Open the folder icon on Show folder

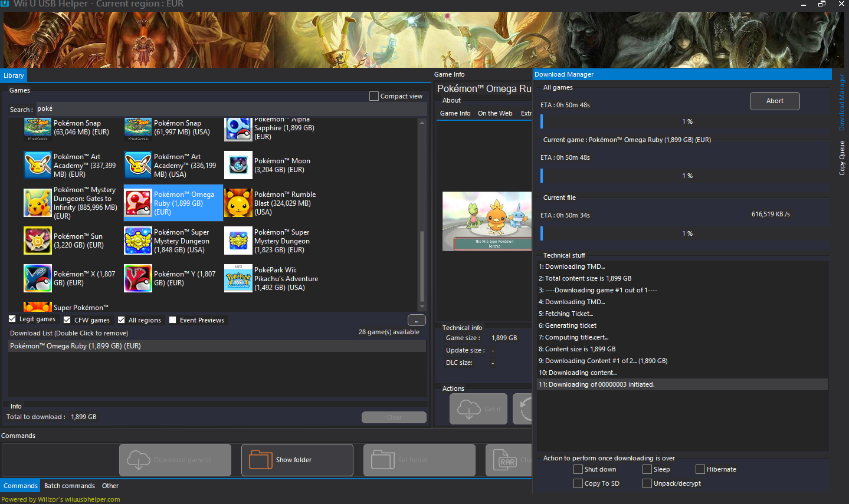pyautogui.click(x=260, y=460)
